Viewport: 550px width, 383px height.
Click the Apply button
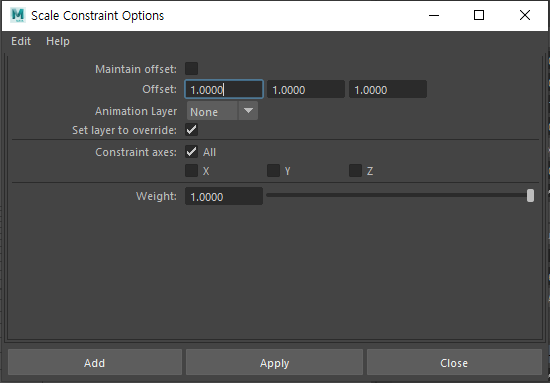pos(274,362)
